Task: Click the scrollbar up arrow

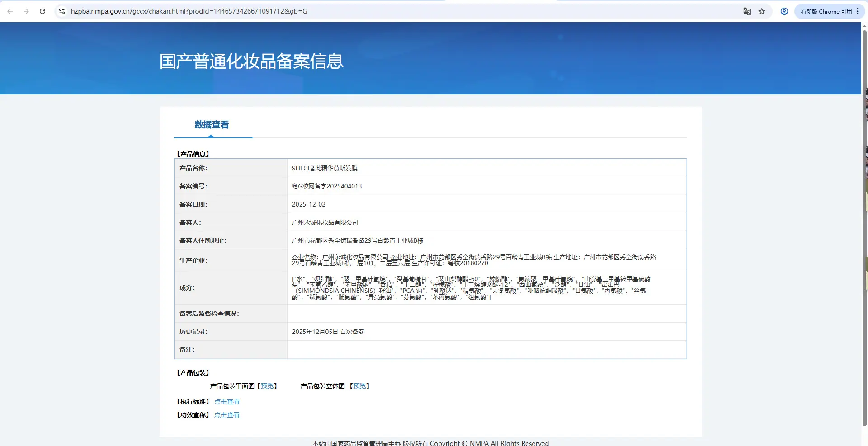Action: 864,26
